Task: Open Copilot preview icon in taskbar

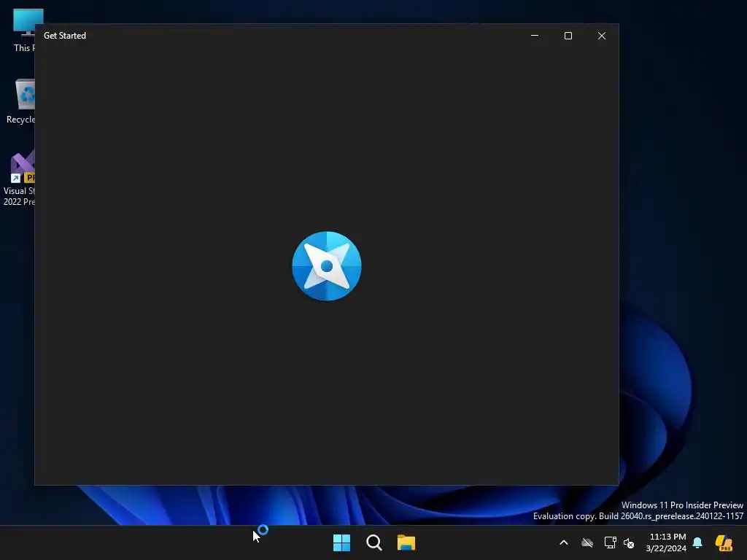Action: click(724, 542)
